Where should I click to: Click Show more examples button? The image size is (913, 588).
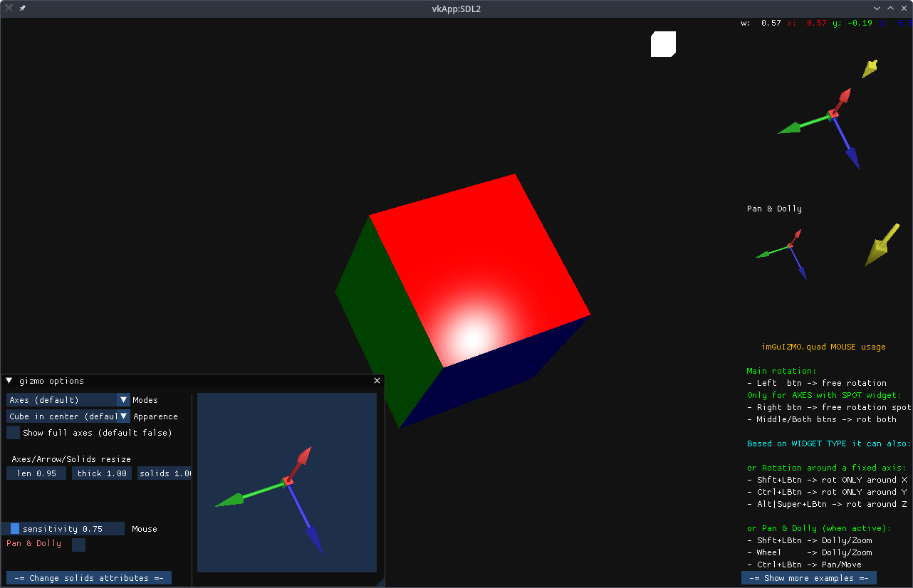click(x=808, y=578)
